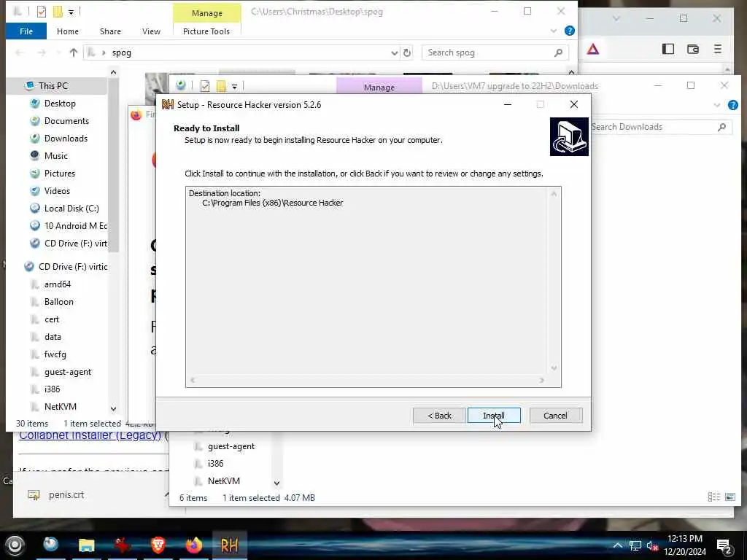The width and height of the screenshot is (747, 560).
Task: Open View ribbon tab in spog window
Action: point(151,31)
